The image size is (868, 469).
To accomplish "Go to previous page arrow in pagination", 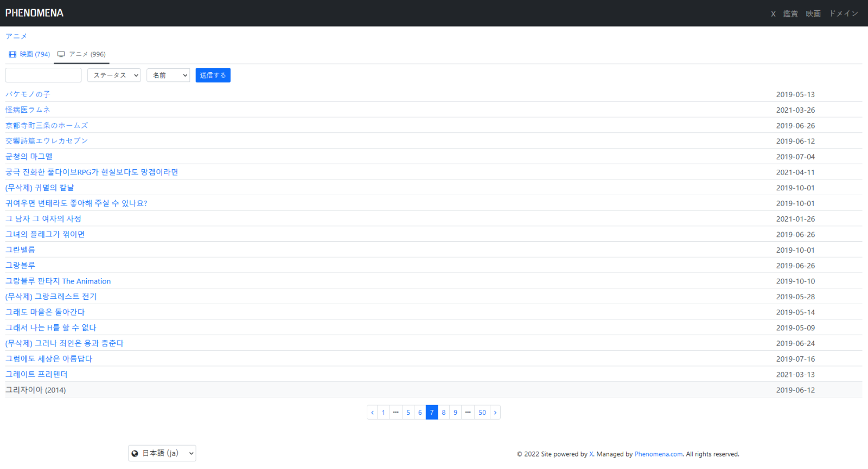I will click(372, 413).
